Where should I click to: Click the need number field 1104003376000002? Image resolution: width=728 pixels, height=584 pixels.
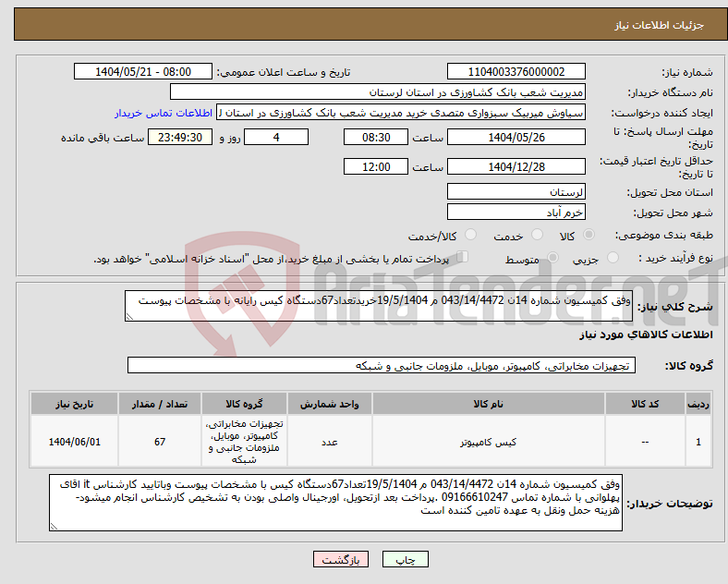point(516,71)
